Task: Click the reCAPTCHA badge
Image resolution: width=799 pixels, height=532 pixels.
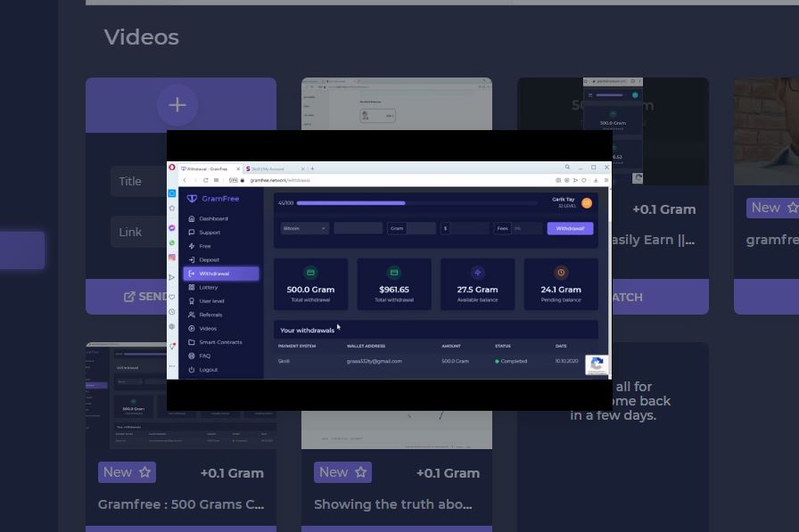Action: pyautogui.click(x=597, y=365)
